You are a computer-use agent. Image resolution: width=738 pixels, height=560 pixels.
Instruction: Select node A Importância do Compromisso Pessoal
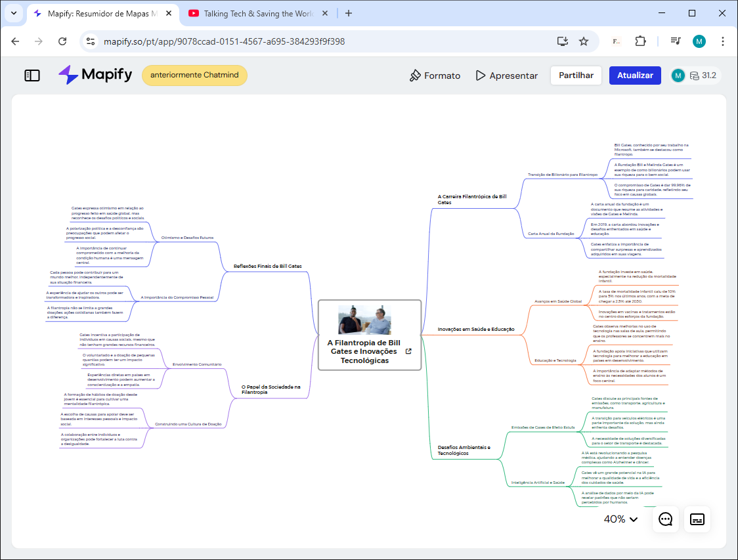point(177,297)
